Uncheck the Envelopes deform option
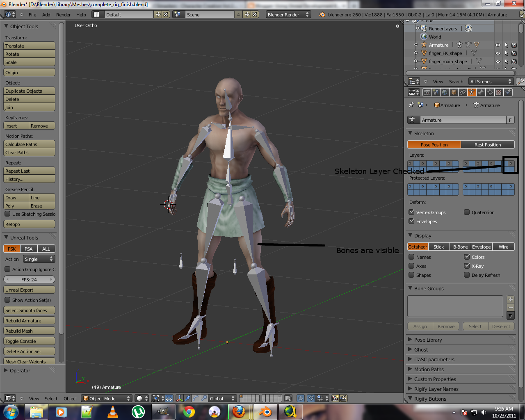 click(x=411, y=221)
